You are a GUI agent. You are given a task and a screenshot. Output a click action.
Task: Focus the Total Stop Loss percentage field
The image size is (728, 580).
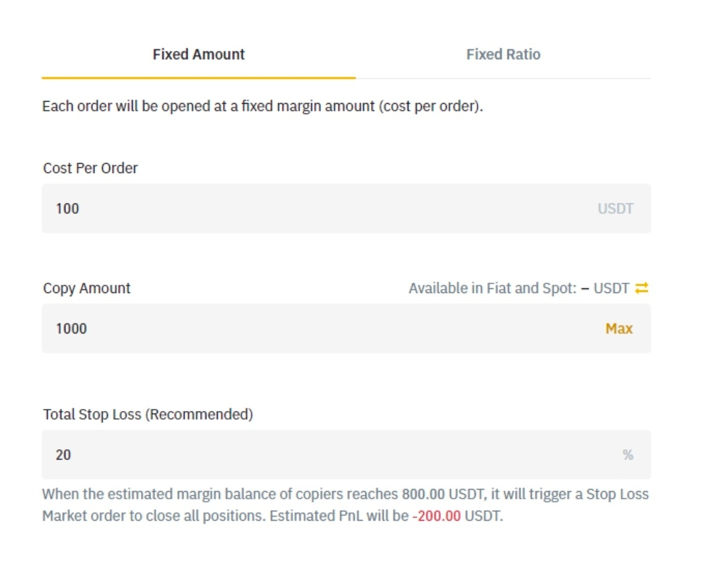tap(324, 455)
